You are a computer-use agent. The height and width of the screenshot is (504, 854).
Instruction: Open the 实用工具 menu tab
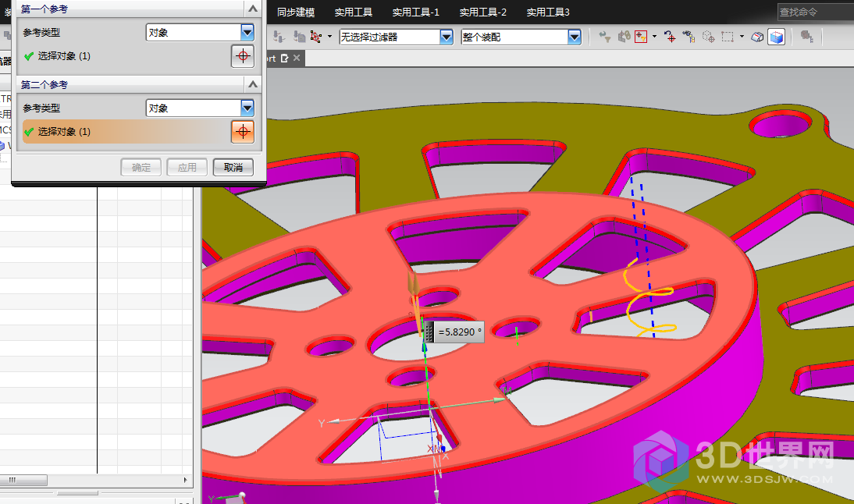[354, 12]
